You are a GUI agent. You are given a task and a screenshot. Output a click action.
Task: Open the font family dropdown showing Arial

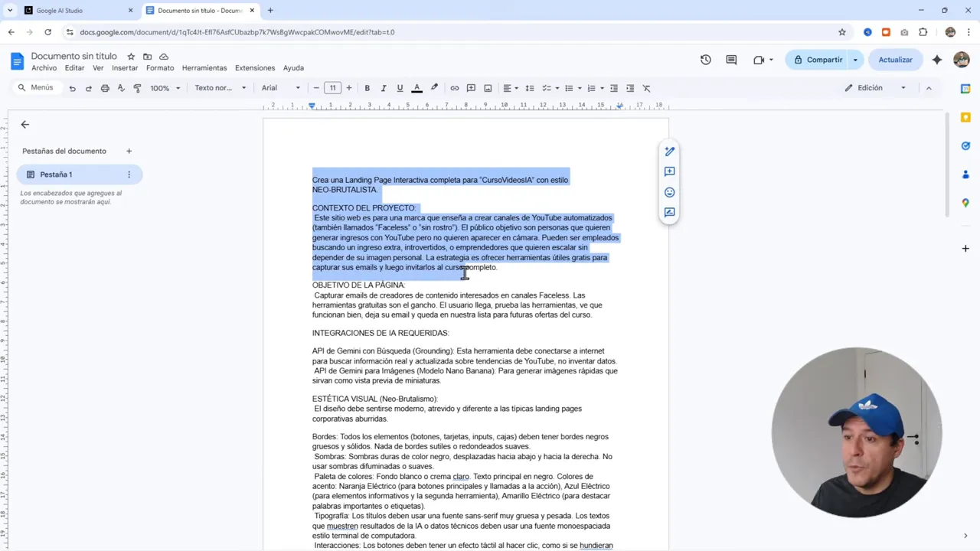(279, 87)
